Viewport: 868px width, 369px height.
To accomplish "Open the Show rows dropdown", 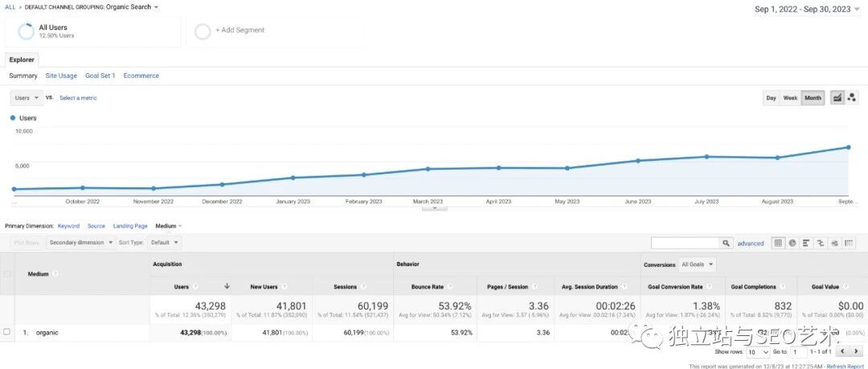I will (759, 352).
